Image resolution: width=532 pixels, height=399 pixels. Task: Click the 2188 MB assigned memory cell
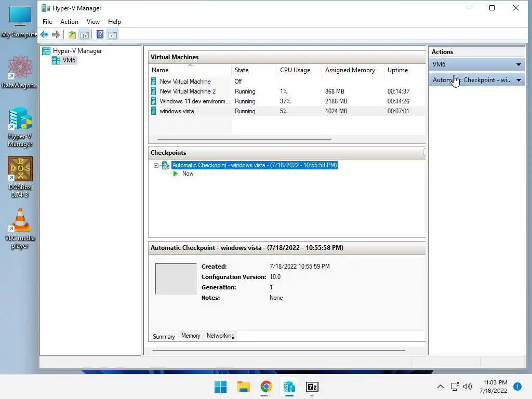tap(336, 101)
